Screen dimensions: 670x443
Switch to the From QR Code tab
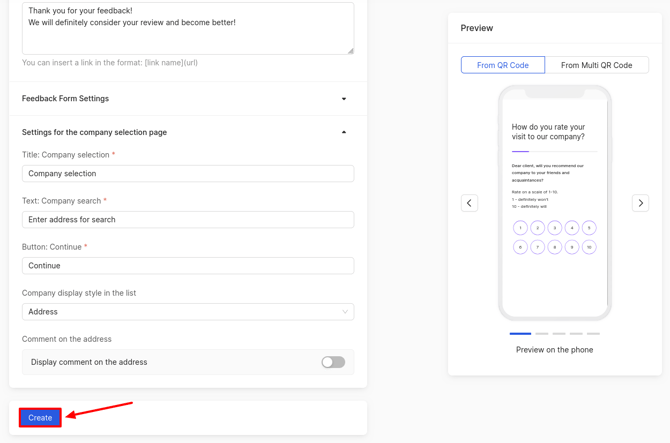click(503, 65)
